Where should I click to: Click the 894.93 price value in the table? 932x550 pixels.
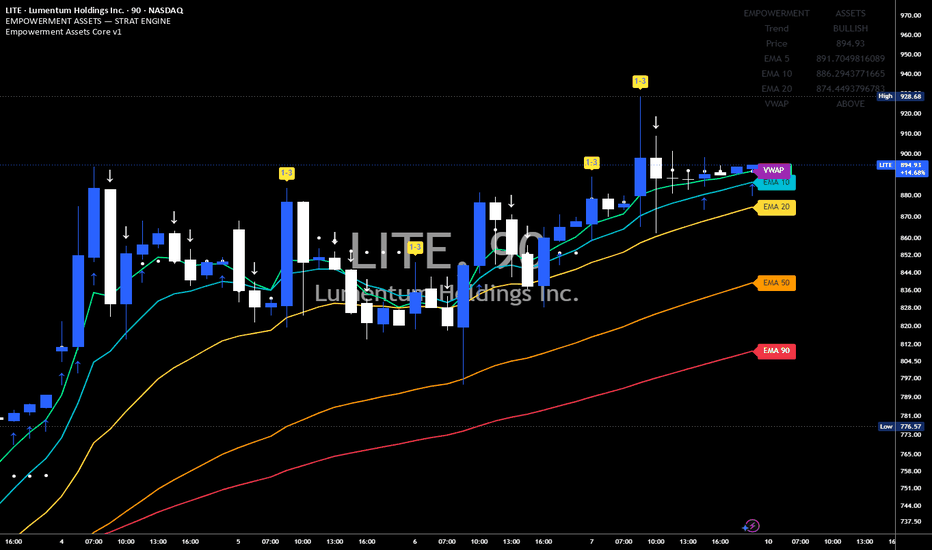(x=851, y=43)
